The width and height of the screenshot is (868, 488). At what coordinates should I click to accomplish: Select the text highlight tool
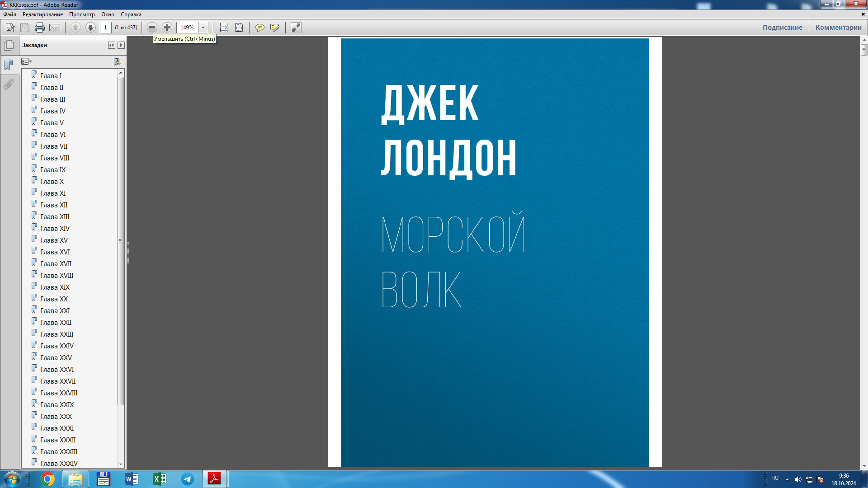[274, 28]
